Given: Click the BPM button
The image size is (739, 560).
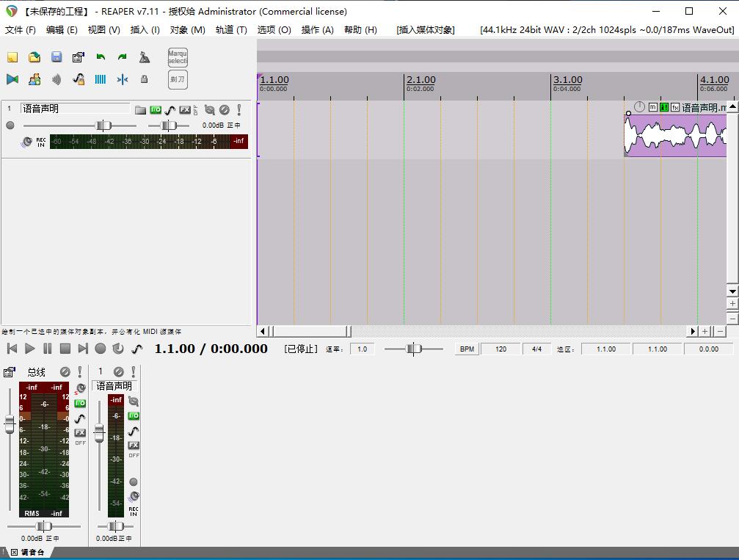Looking at the screenshot, I should coord(467,349).
